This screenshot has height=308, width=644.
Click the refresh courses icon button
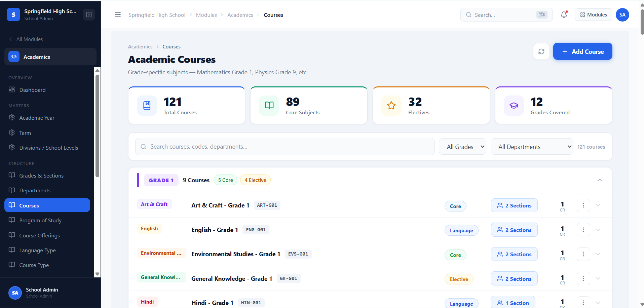click(x=541, y=51)
